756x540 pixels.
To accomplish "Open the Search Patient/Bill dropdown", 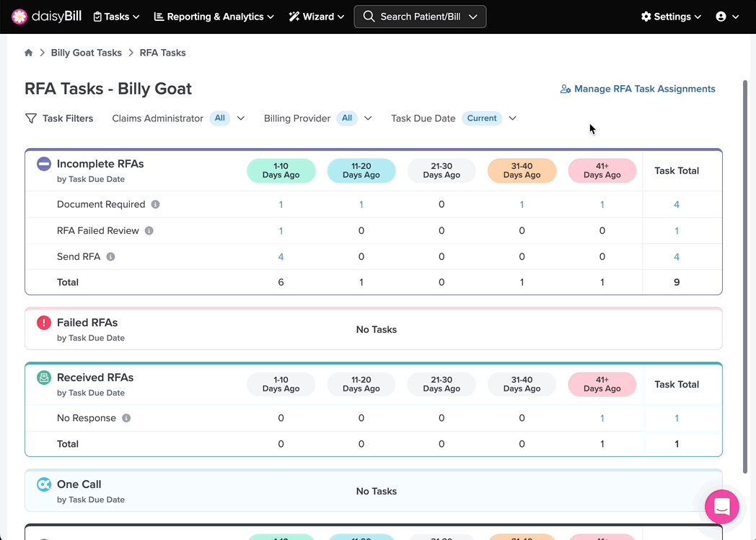I will coord(420,17).
